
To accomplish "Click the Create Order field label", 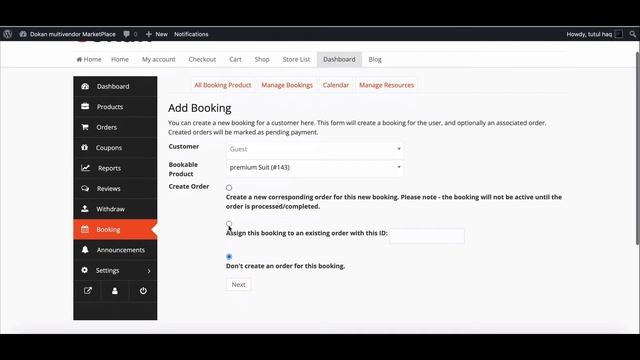I will click(189, 186).
